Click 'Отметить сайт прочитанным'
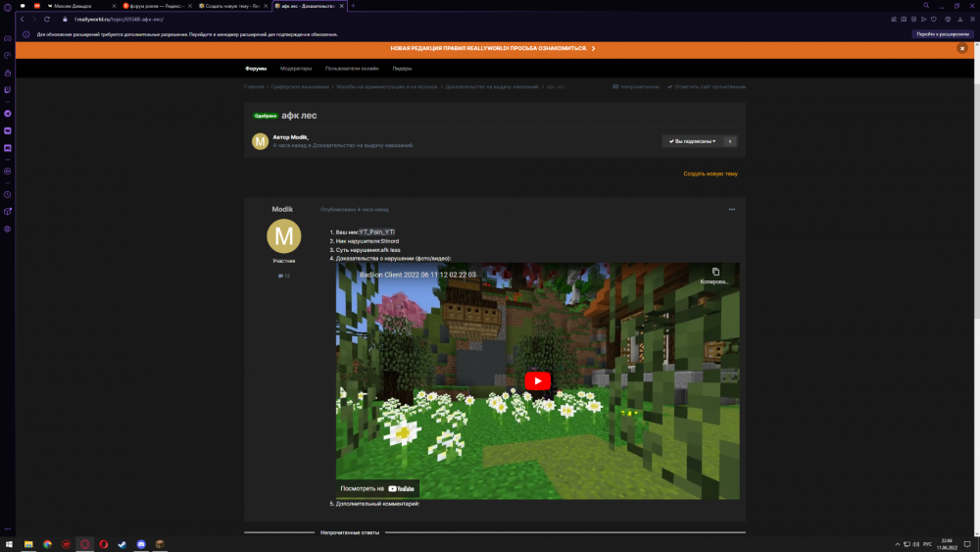The width and height of the screenshot is (980, 552). point(707,87)
